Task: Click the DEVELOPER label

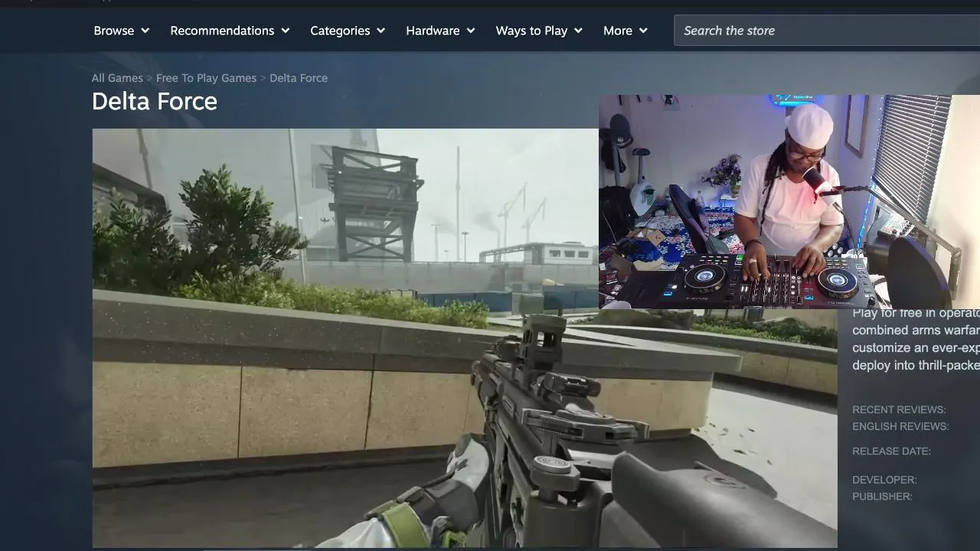Action: 884,480
